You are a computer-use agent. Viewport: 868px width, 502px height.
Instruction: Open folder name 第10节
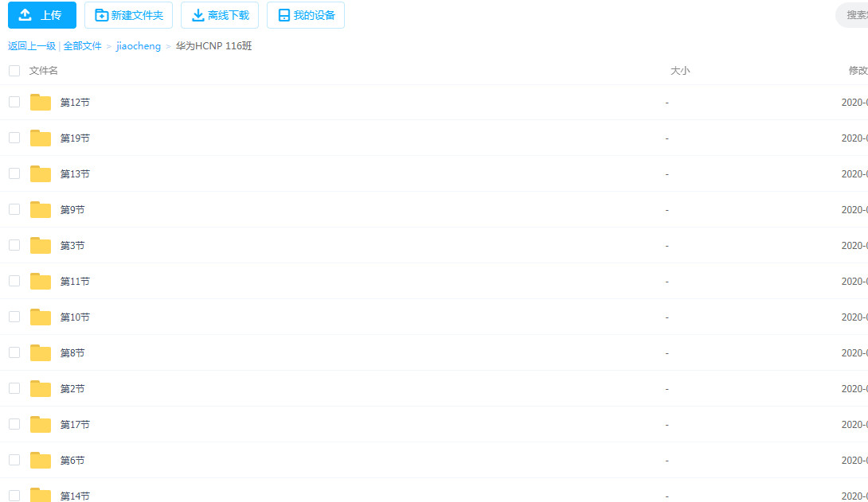tap(75, 317)
